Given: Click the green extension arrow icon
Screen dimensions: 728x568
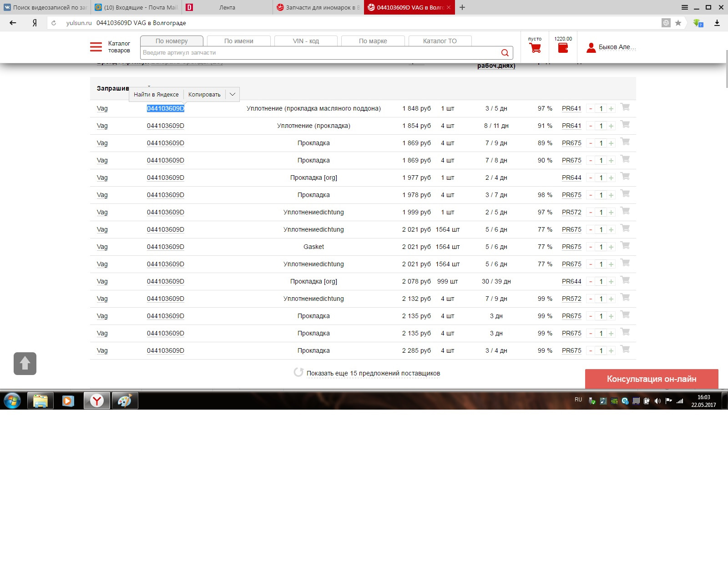Looking at the screenshot, I should point(698,23).
